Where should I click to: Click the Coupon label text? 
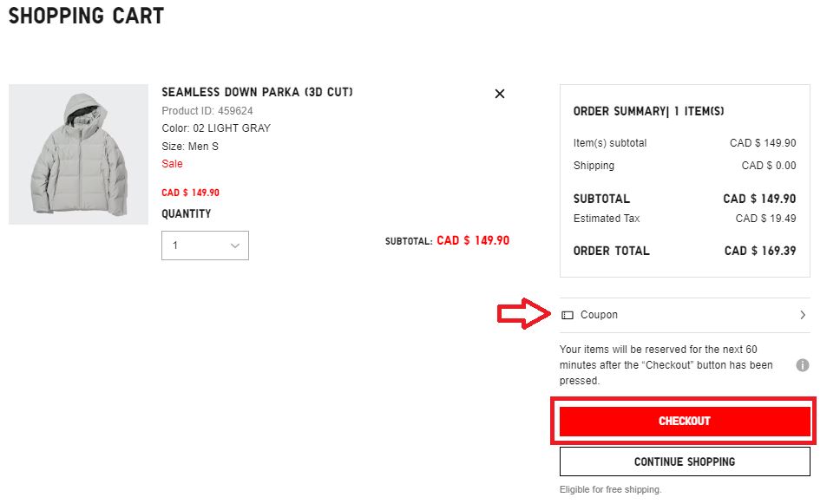click(x=599, y=315)
